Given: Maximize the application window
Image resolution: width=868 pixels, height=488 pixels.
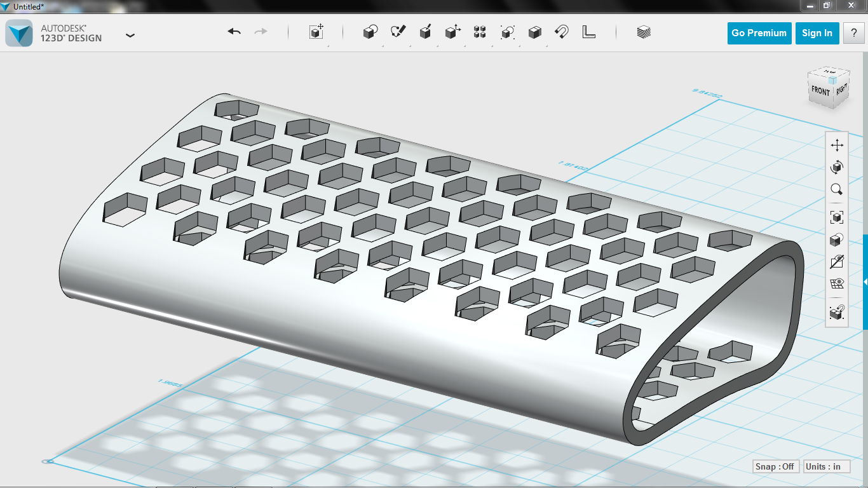Looking at the screenshot, I should (827, 5).
